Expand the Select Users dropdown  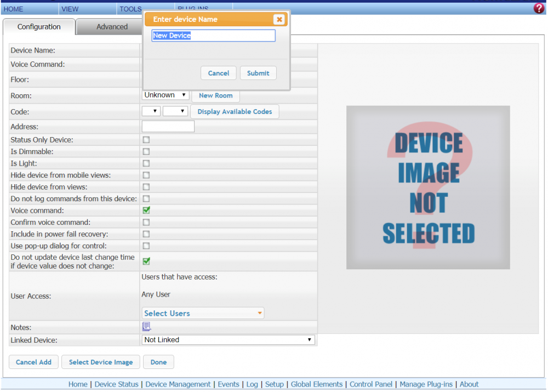click(203, 313)
